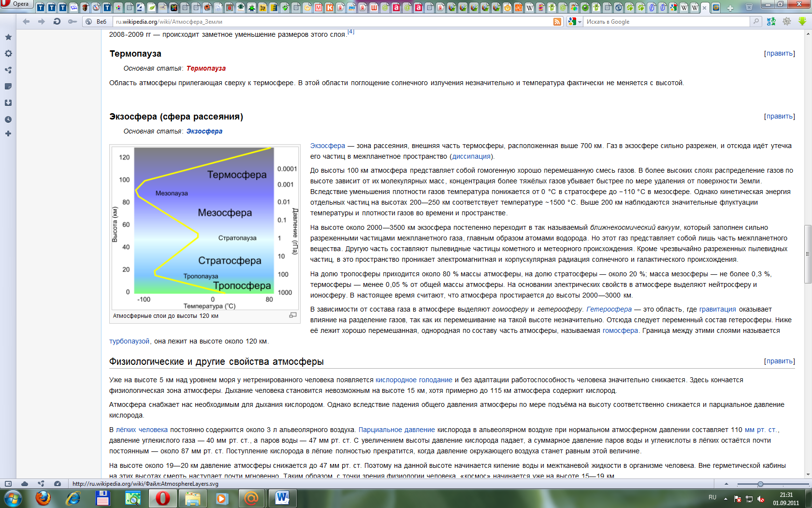Image resolution: width=812 pixels, height=508 pixels.
Task: Click править next to Термопауза heading
Action: [x=779, y=53]
